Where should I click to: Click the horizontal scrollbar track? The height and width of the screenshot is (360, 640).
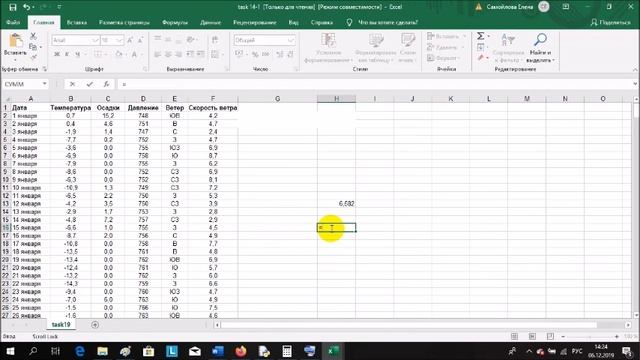click(x=422, y=325)
